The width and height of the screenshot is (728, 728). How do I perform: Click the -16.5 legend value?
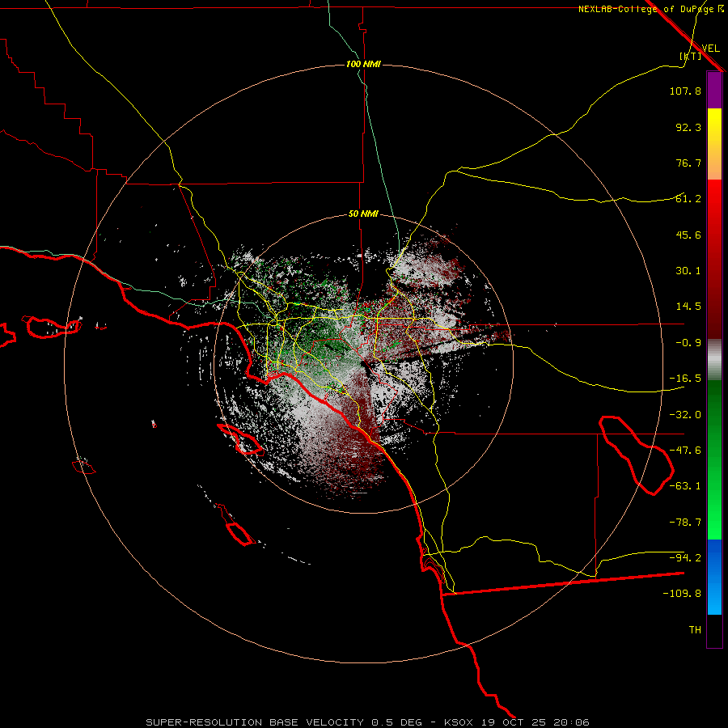pos(685,379)
